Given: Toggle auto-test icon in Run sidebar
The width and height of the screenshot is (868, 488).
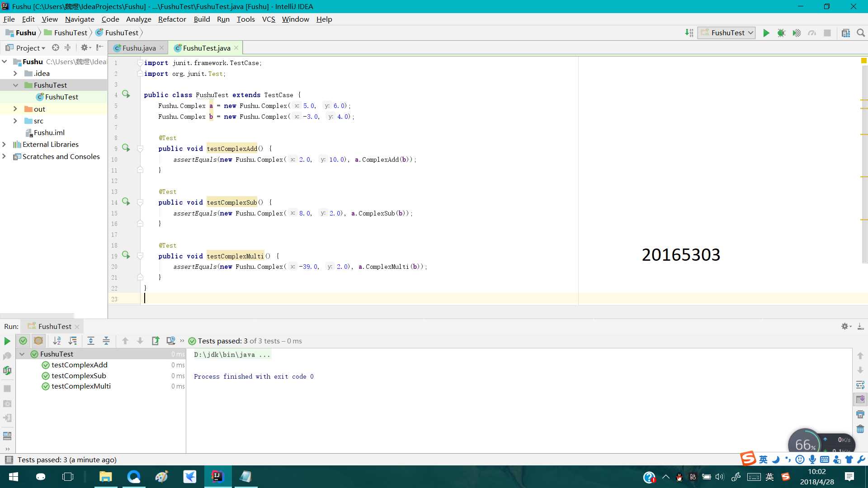Looking at the screenshot, I should [7, 371].
